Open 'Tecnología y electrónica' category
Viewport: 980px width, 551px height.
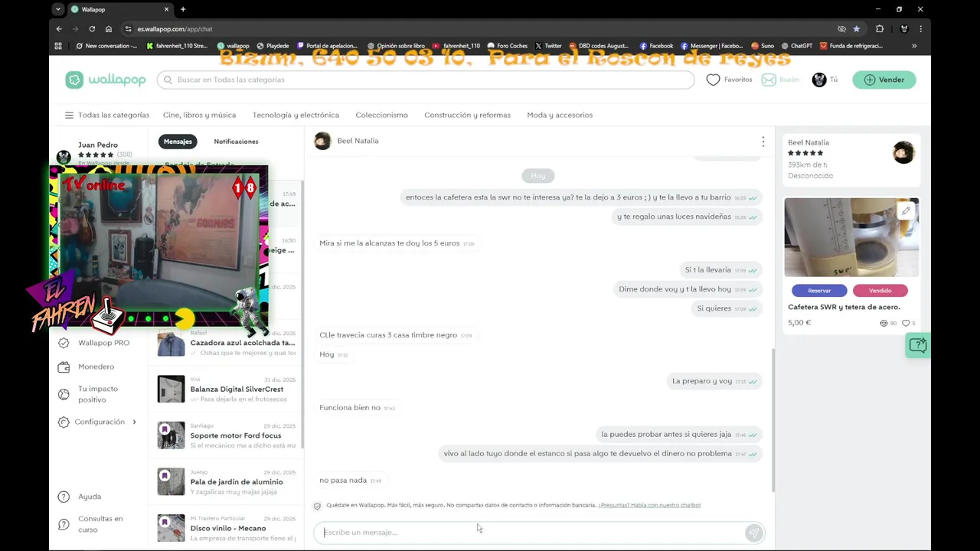tap(296, 115)
